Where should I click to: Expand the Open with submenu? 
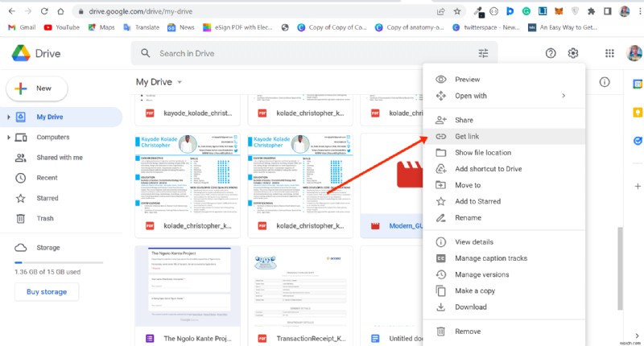pos(504,96)
